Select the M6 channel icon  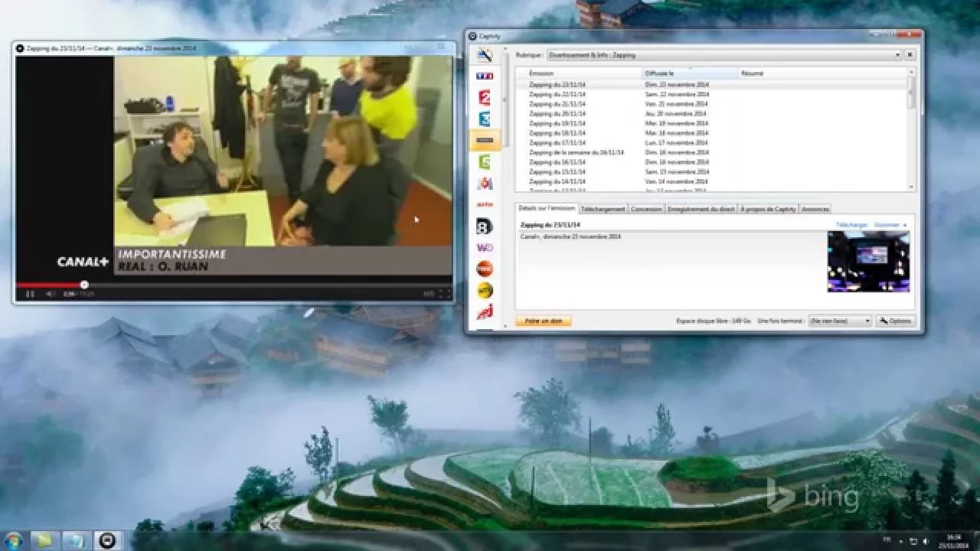pos(485,183)
